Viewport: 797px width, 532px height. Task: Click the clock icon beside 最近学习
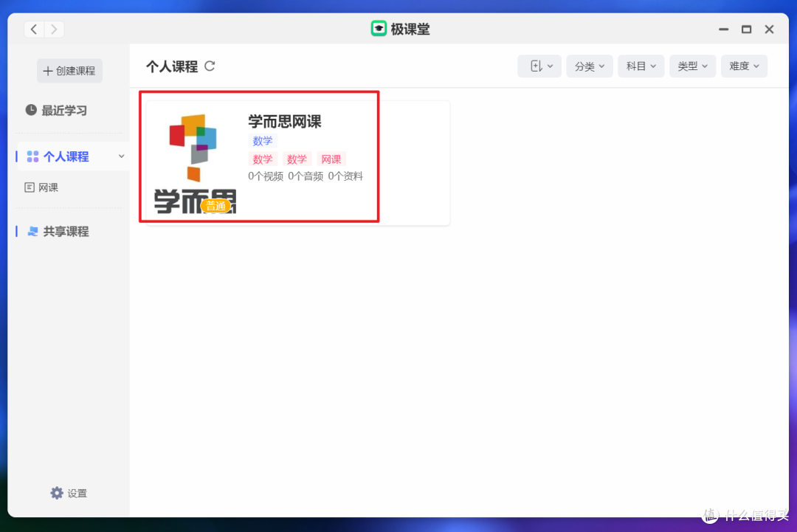[31, 110]
